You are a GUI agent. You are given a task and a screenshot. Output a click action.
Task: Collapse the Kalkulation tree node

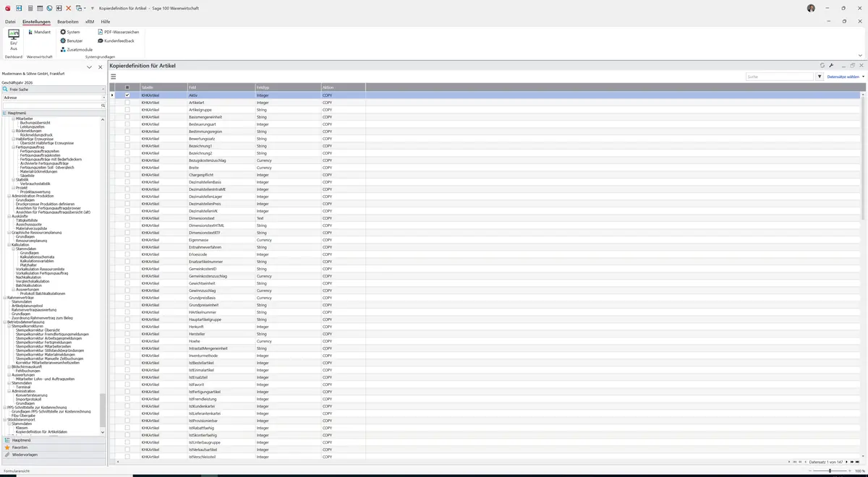[9, 245]
